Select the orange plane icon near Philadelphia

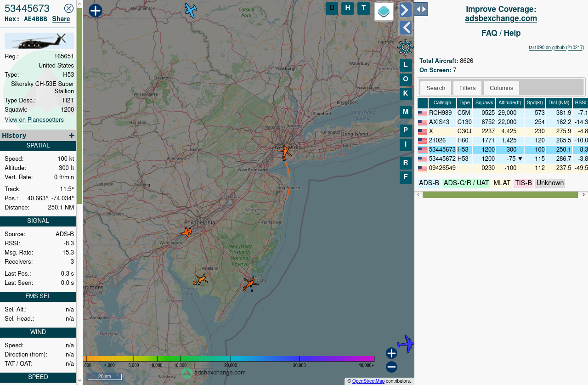tap(187, 232)
